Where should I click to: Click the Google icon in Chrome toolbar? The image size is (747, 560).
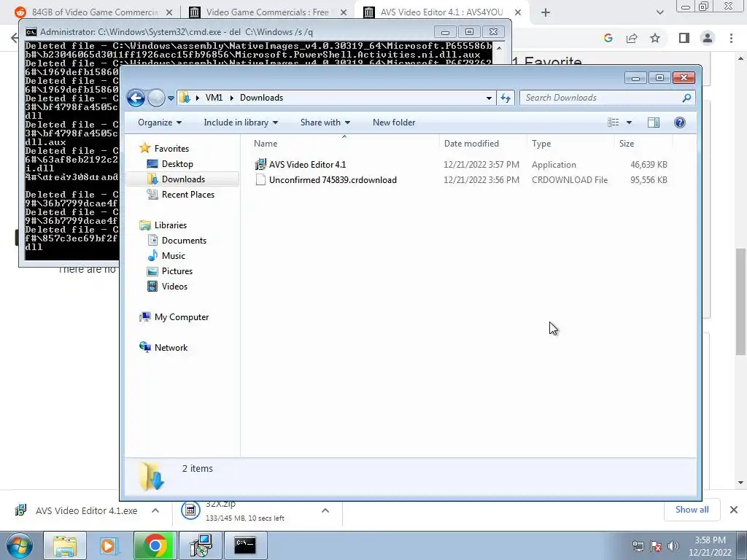[608, 38]
